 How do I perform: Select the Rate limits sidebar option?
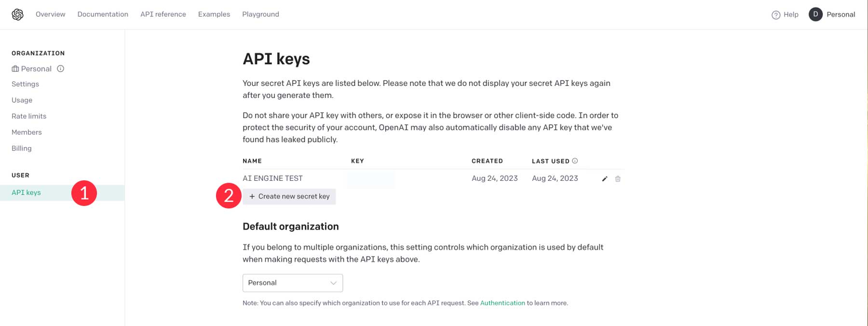tap(29, 116)
